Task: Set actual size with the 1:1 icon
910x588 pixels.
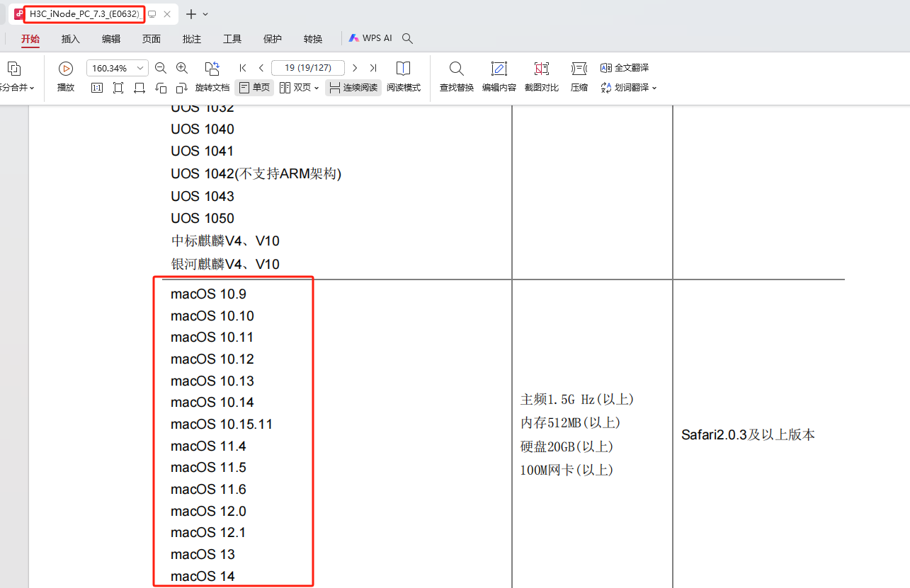Action: coord(97,88)
